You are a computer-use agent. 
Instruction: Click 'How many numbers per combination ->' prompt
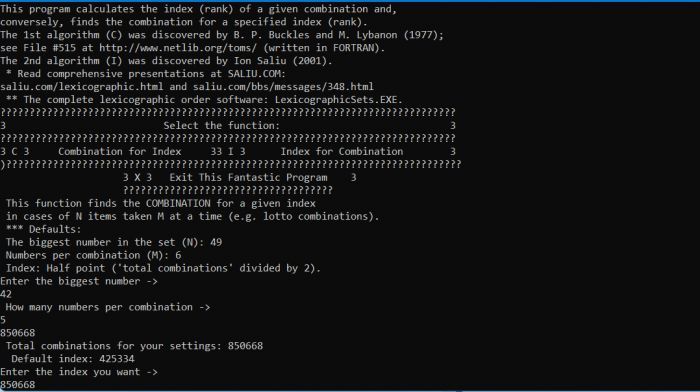point(108,307)
